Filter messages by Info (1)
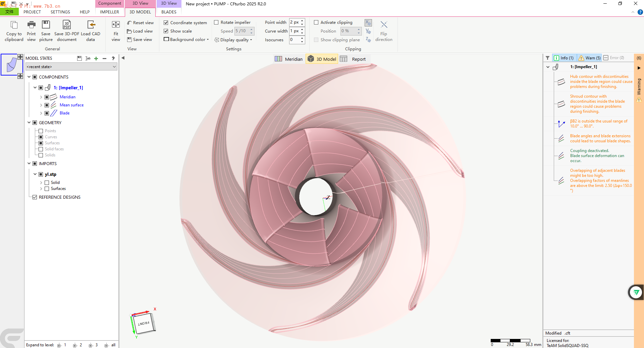644x348 pixels. coord(563,58)
